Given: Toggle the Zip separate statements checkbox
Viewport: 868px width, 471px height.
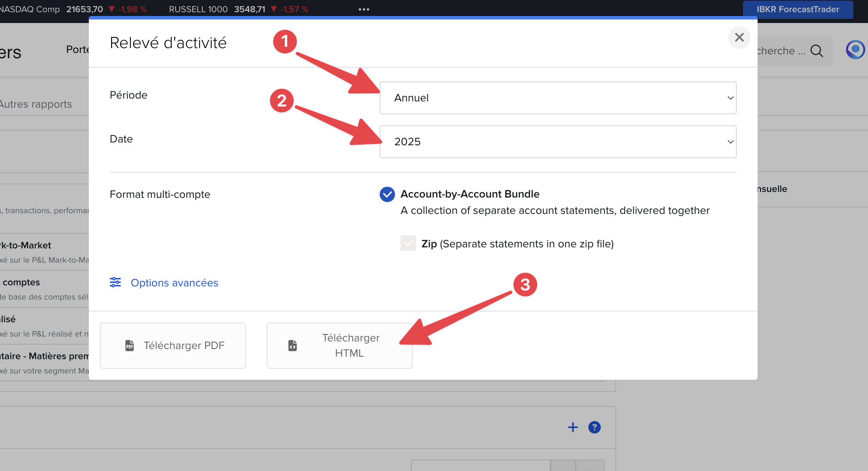Looking at the screenshot, I should point(408,244).
